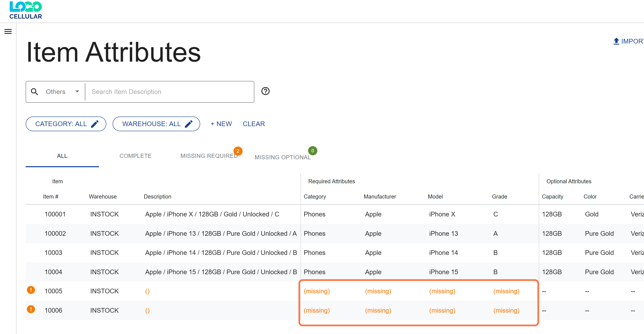
Task: Click the warning icon for item 10005
Action: point(31,290)
